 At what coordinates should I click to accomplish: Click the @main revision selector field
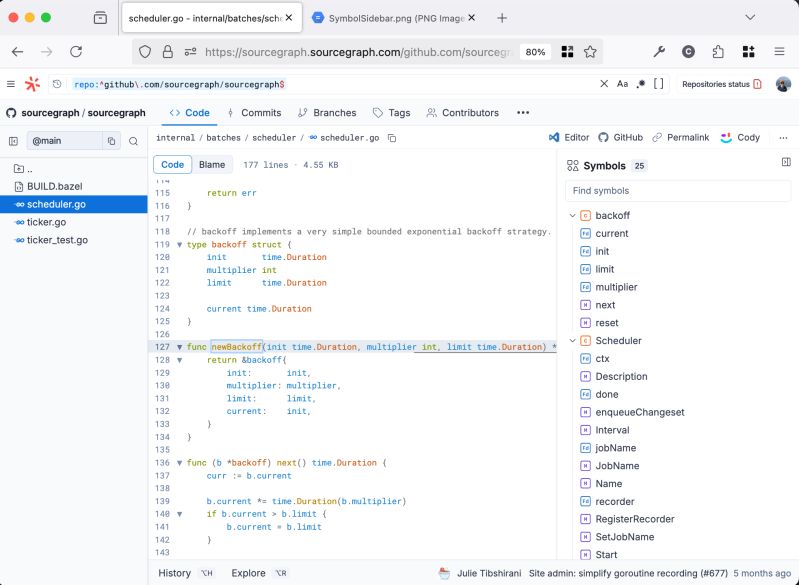click(x=64, y=141)
